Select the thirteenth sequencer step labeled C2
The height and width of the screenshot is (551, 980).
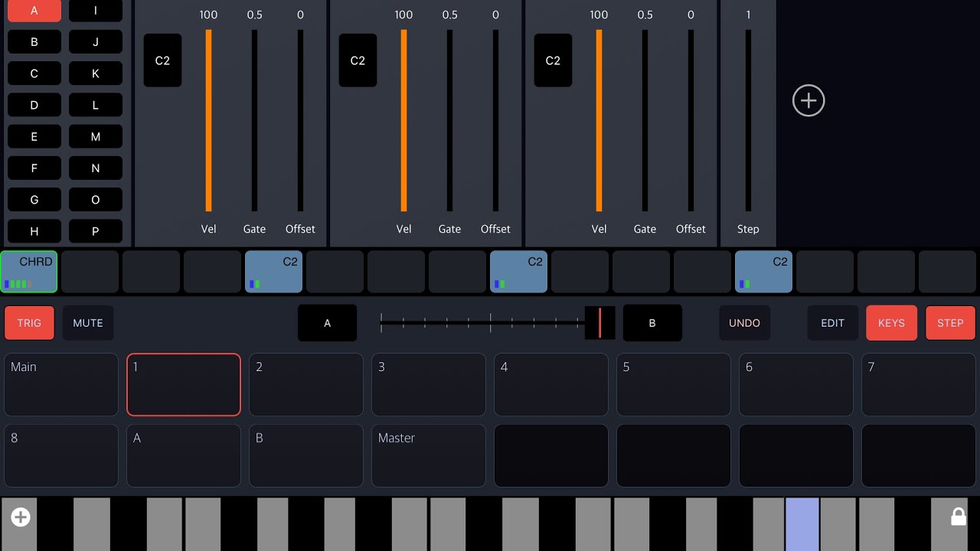click(764, 272)
